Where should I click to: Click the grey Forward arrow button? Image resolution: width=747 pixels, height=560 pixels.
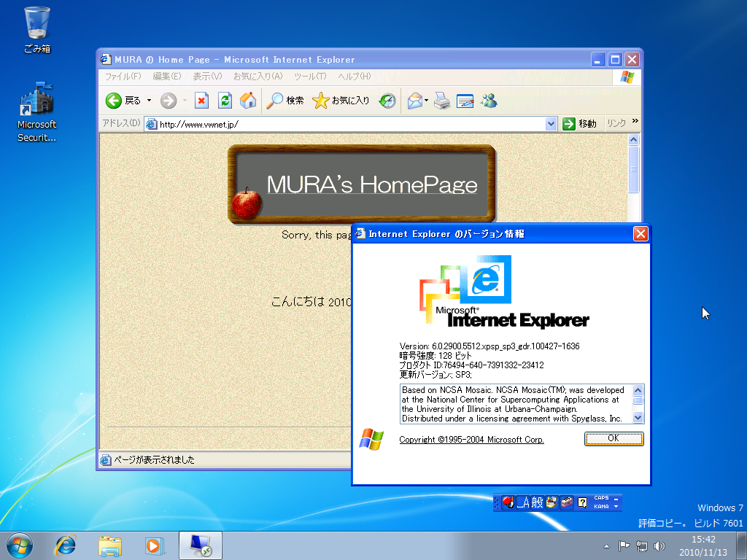(x=169, y=101)
